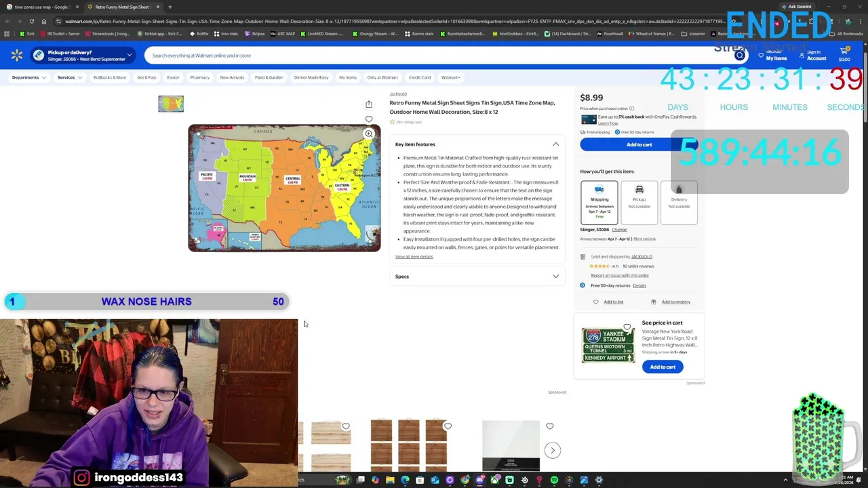Select the Delivery fulfillment option
Screen dimensions: 868x488
point(679,202)
